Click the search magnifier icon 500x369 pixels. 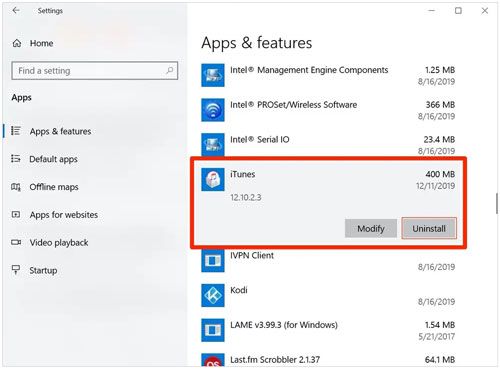[x=170, y=70]
